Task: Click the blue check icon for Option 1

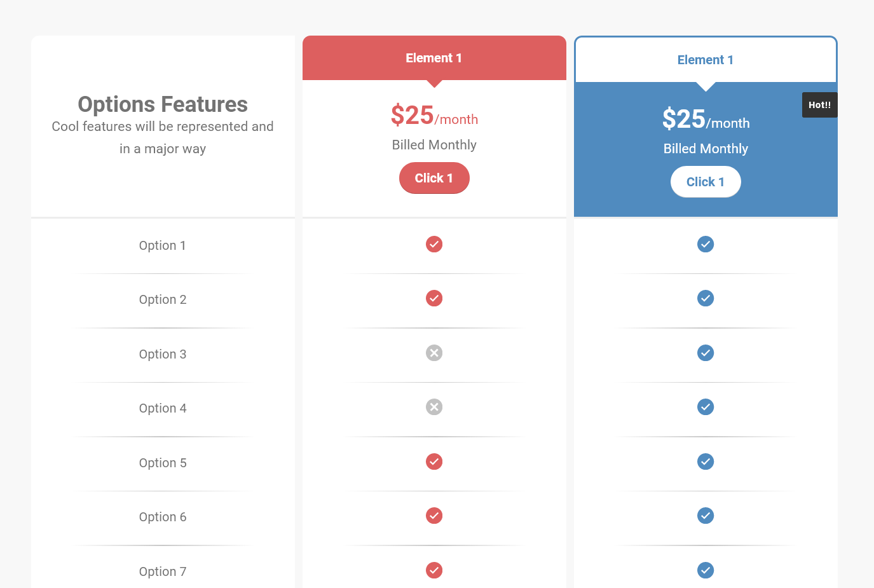Action: pyautogui.click(x=706, y=244)
